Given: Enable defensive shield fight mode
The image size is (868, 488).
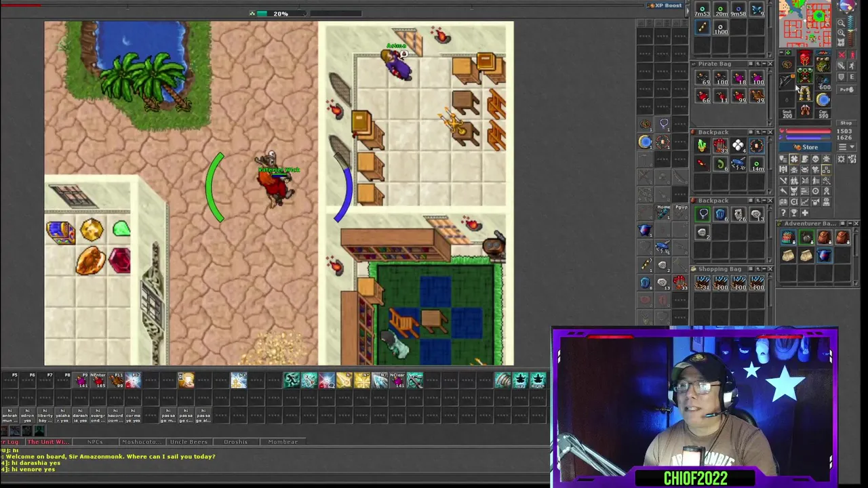Looking at the screenshot, I should pyautogui.click(x=842, y=77).
